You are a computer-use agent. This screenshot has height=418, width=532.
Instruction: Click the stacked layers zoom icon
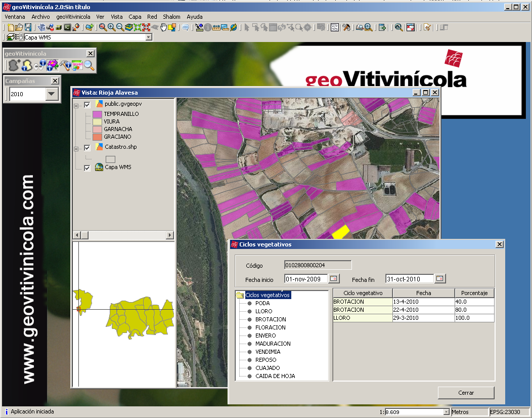tap(129, 27)
